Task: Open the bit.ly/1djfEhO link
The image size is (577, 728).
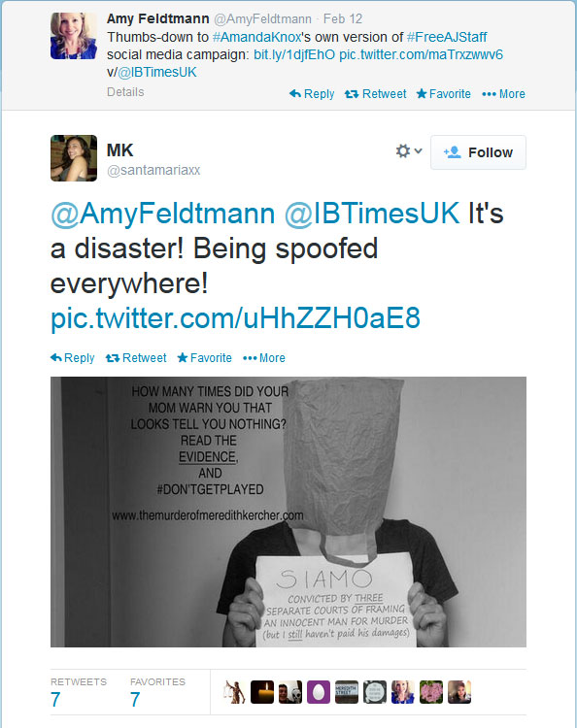Action: click(294, 54)
